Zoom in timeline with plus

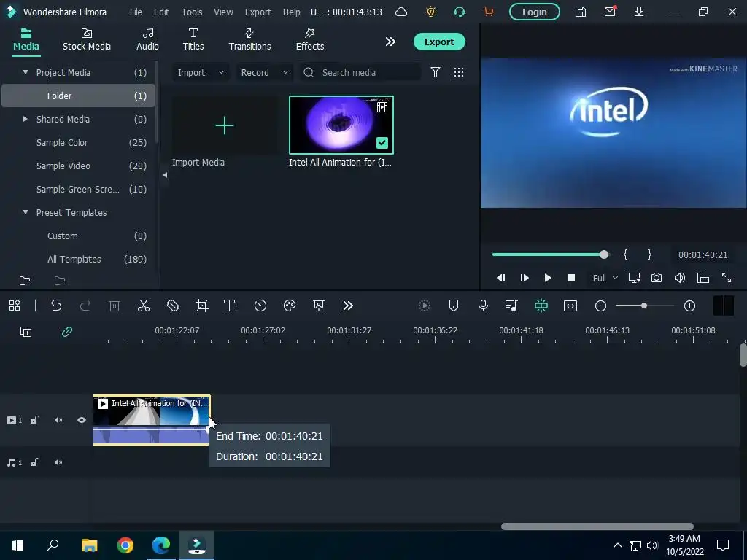[x=689, y=306]
